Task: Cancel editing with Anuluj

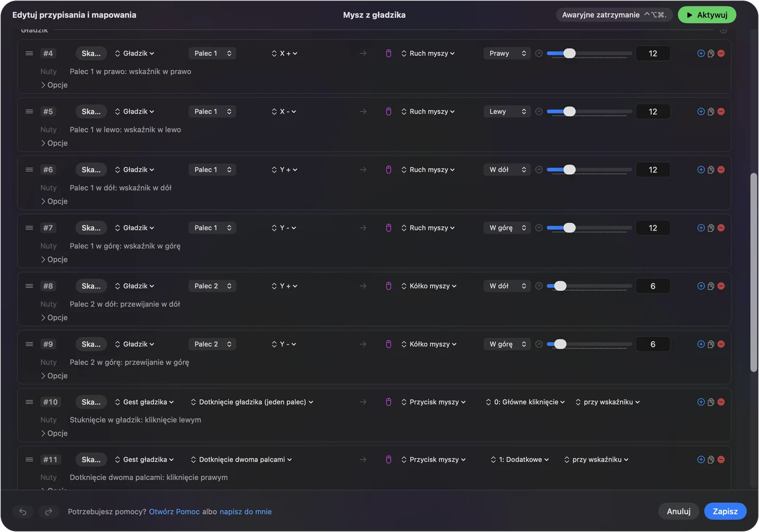Action: 679,511
